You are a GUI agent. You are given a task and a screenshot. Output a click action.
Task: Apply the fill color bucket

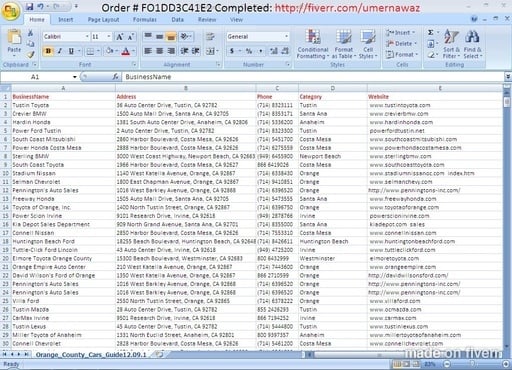click(109, 51)
